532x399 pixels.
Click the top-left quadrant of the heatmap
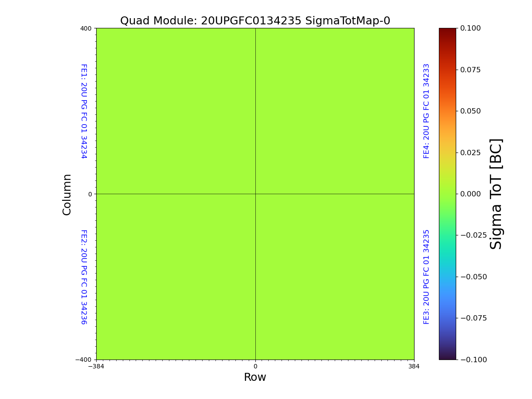[x=176, y=111]
